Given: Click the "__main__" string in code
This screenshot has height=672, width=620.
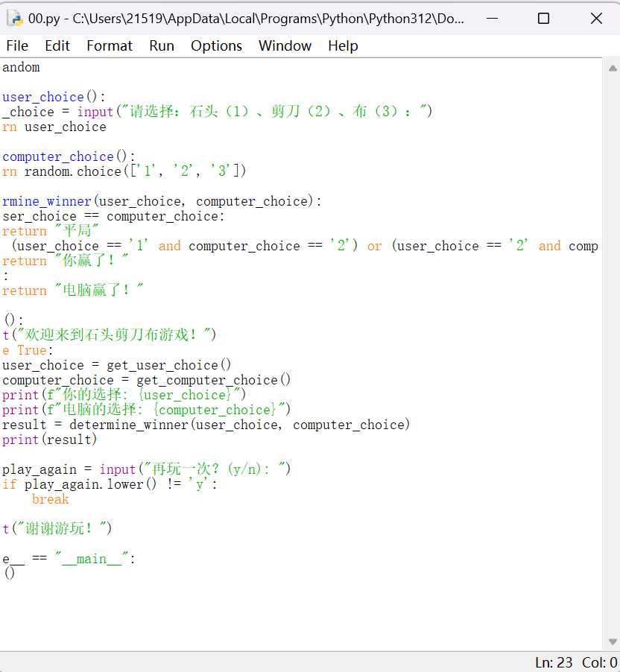Looking at the screenshot, I should point(92,559).
